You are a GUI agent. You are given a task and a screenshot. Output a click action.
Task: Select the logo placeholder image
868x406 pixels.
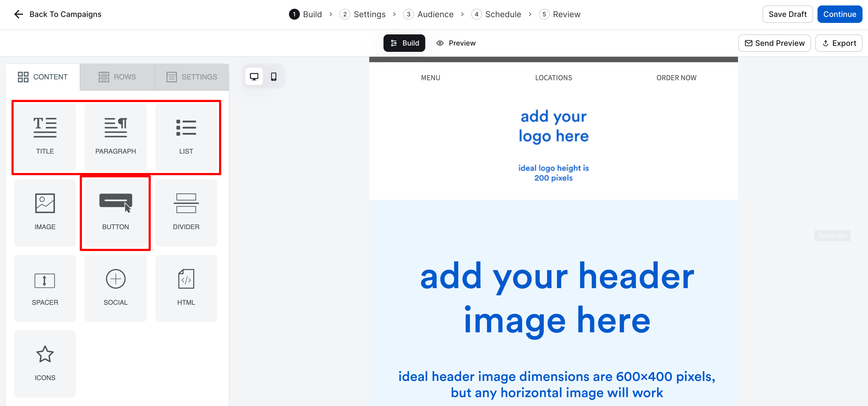point(553,145)
